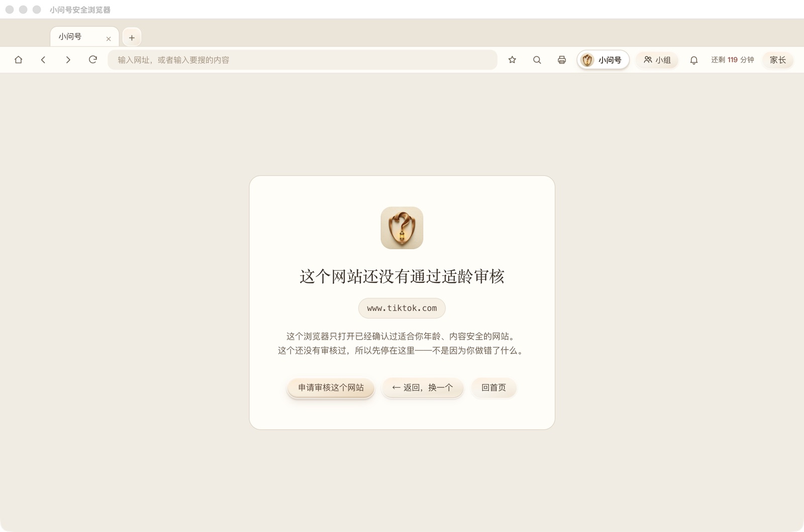Close the 小问号 tab
Viewport: 804px width, 532px height.
(x=109, y=39)
